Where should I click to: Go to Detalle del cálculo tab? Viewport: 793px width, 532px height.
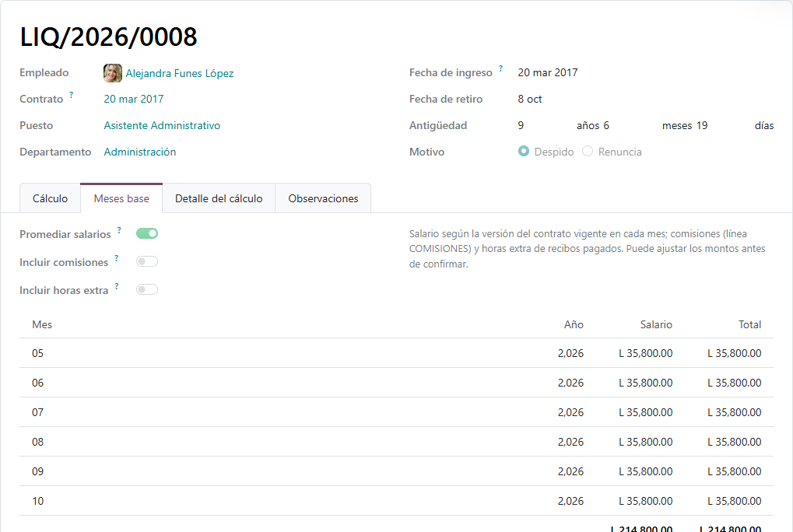click(x=219, y=198)
